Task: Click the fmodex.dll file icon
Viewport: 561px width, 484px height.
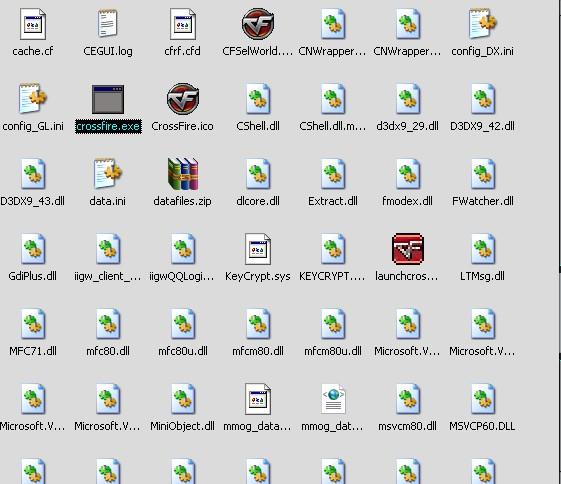Action: [408, 174]
